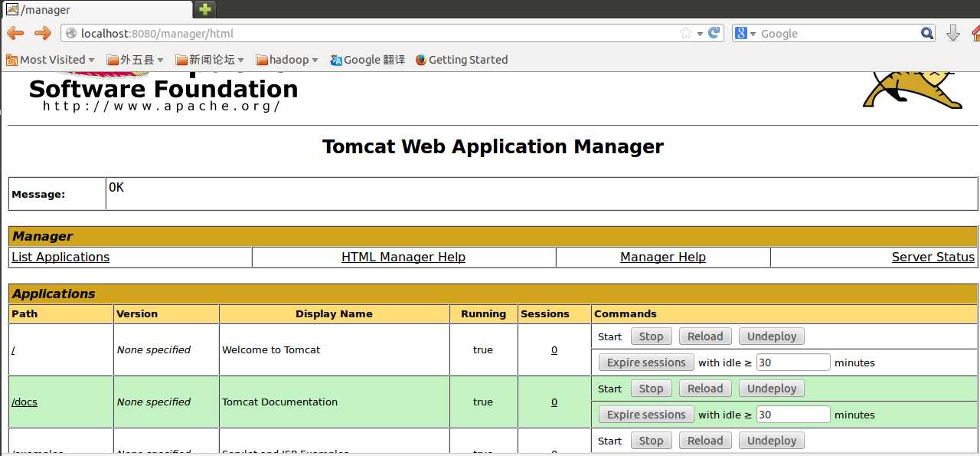Click the Display Name column header

pos(334,313)
